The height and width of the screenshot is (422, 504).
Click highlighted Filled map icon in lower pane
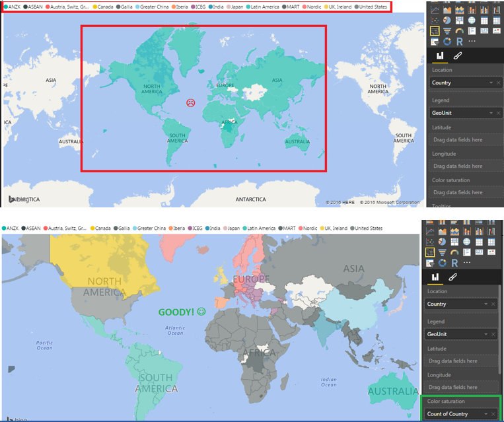tap(430, 252)
